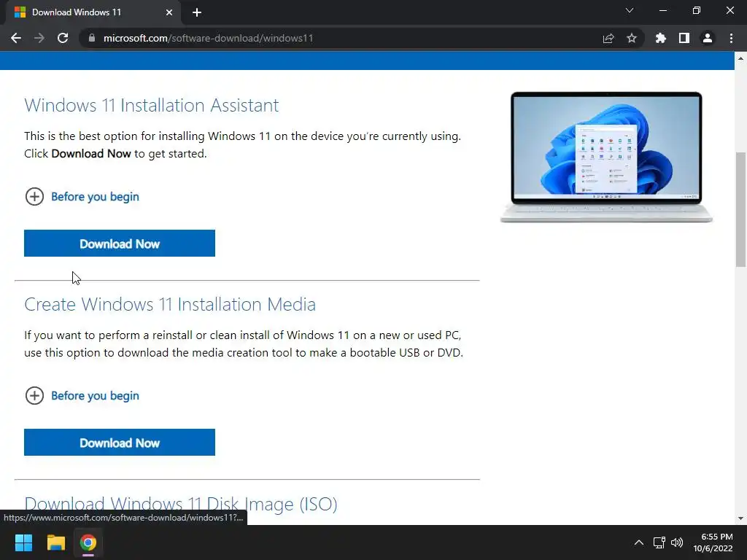Screen dimensions: 747x560
Task: Open the Chrome three-dot menu
Action: point(731,38)
